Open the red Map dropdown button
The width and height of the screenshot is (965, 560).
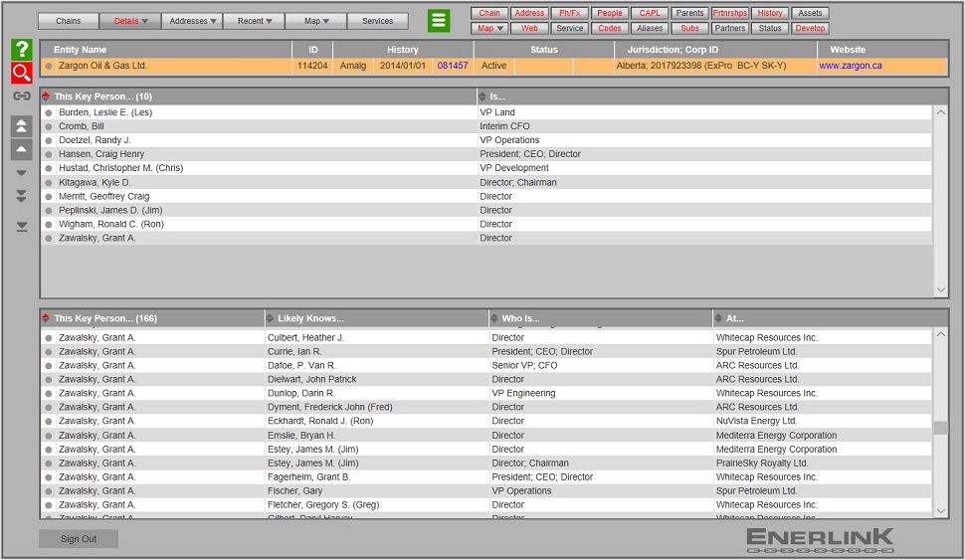489,28
